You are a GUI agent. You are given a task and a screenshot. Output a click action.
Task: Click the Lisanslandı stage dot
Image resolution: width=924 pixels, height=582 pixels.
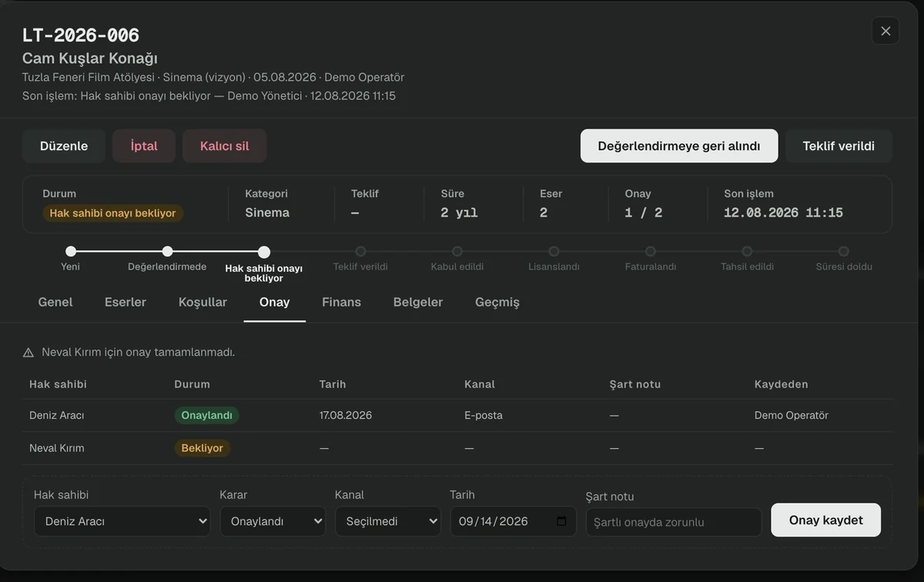click(x=554, y=251)
